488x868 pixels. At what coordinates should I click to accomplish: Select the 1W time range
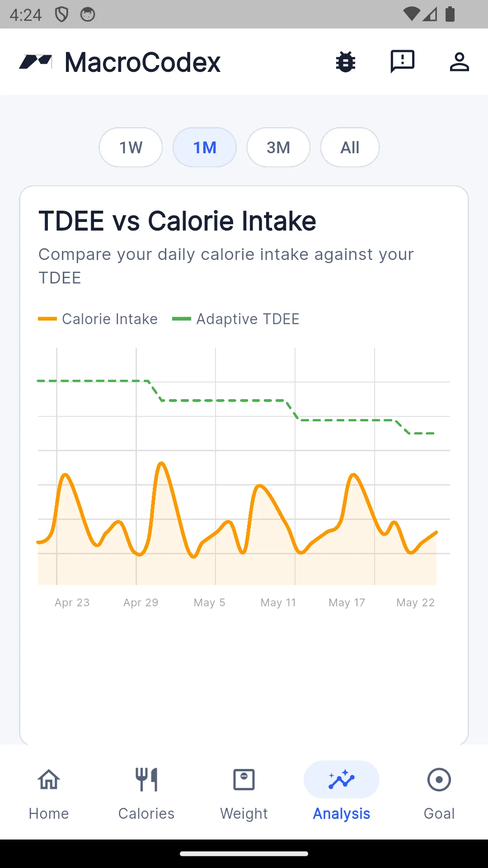(131, 147)
